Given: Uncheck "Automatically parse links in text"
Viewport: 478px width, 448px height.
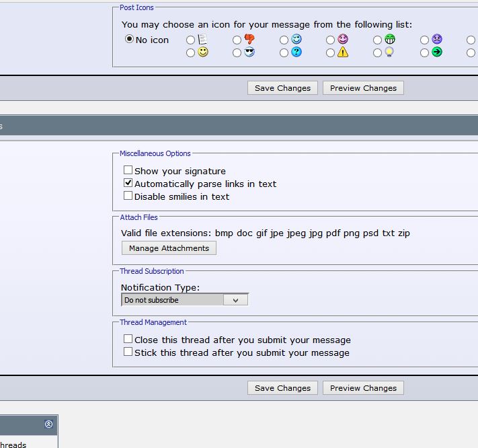Looking at the screenshot, I should pos(128,183).
